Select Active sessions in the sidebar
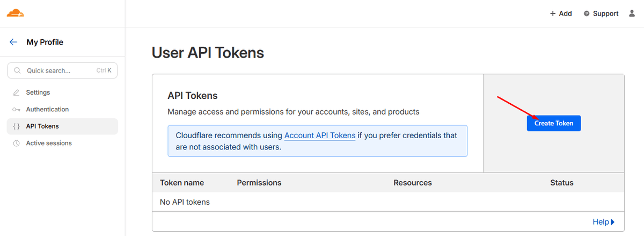Image resolution: width=644 pixels, height=236 pixels. click(49, 144)
